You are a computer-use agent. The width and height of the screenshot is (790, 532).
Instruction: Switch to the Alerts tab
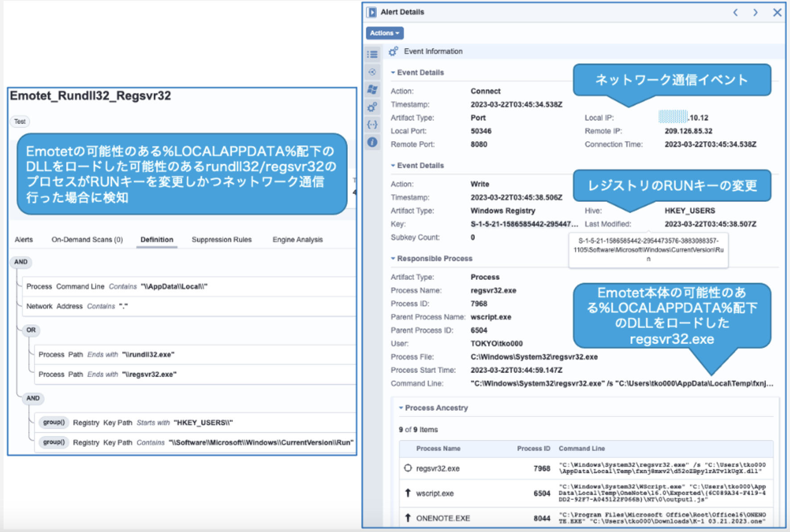(24, 239)
